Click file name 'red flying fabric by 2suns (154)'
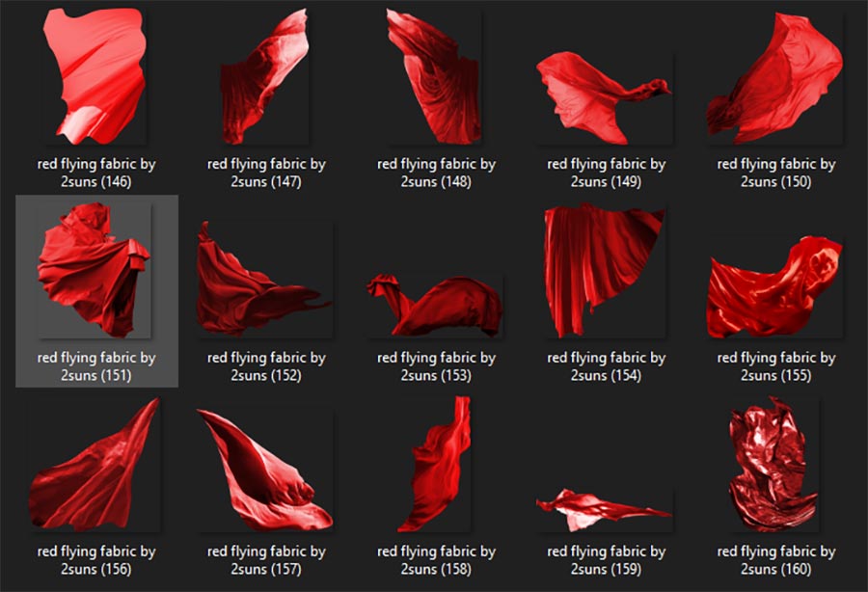 (x=607, y=366)
